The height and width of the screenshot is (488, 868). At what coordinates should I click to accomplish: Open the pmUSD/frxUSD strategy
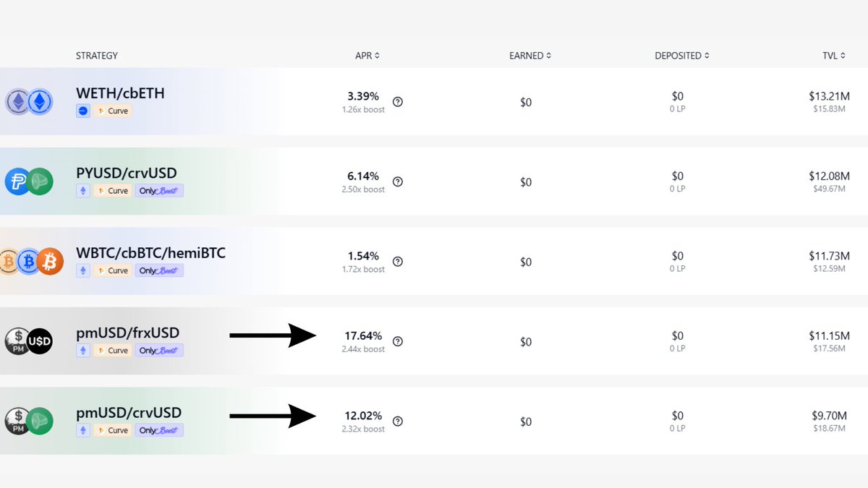pos(128,333)
